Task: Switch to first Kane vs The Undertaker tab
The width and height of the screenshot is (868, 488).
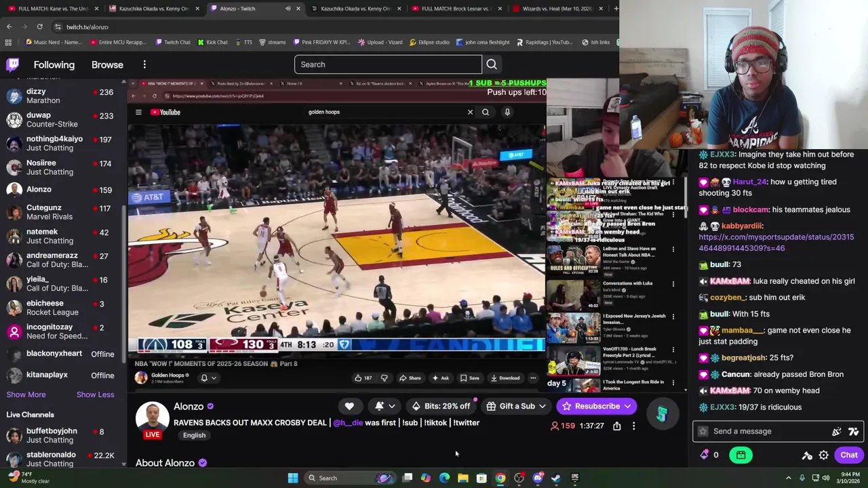Action: 54,9
